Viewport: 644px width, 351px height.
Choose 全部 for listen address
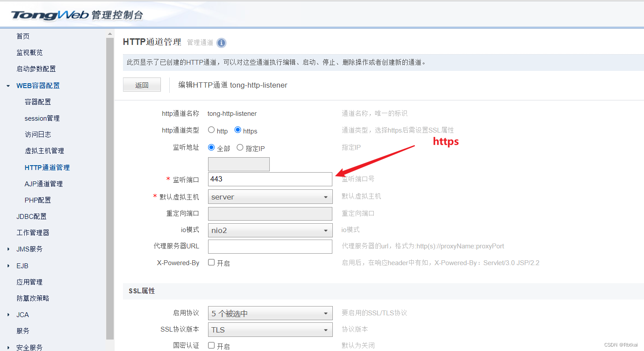click(212, 148)
